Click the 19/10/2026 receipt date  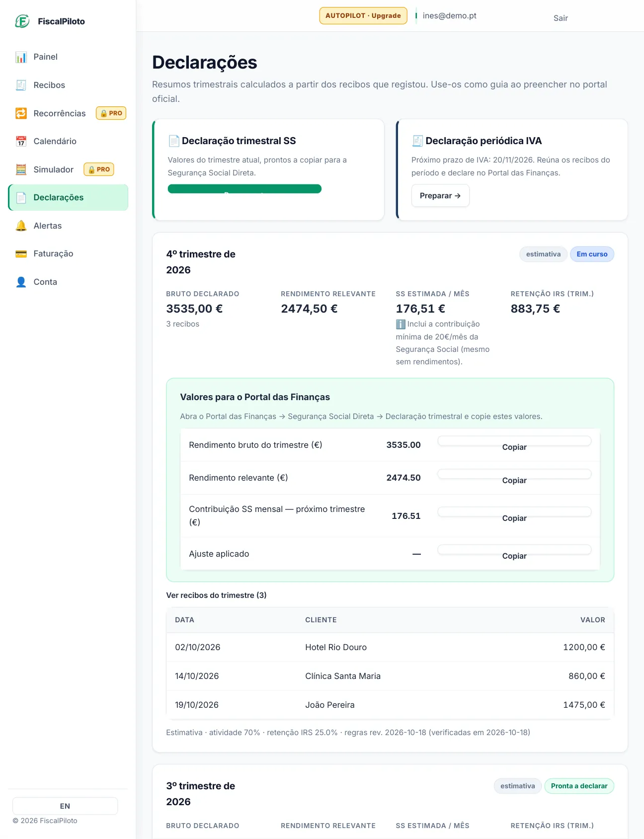(197, 705)
